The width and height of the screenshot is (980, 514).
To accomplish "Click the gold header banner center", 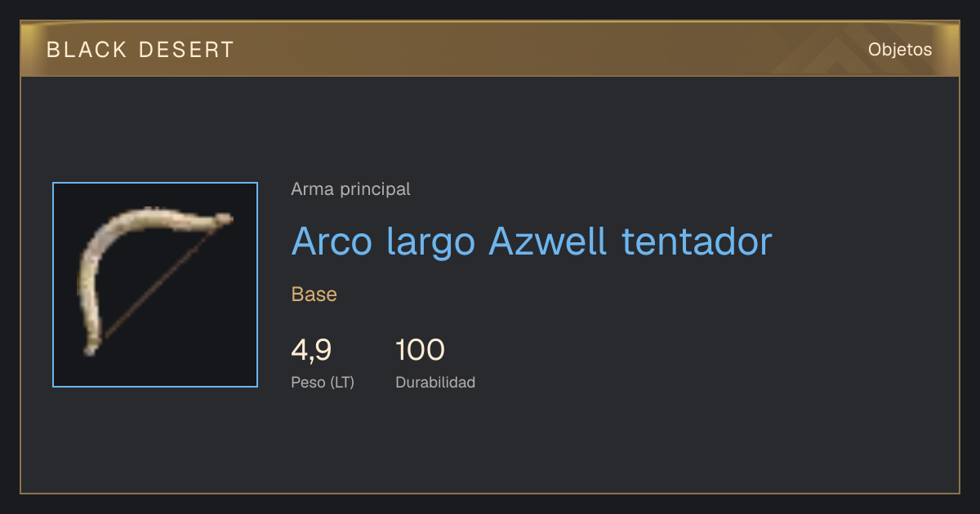I will click(490, 49).
